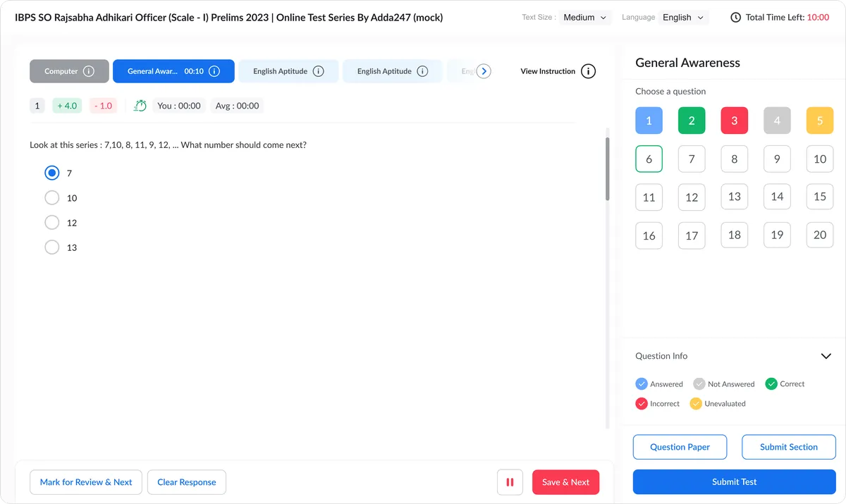Go to question 18 in palette
Viewport: 846px width, 504px height.
click(x=734, y=235)
